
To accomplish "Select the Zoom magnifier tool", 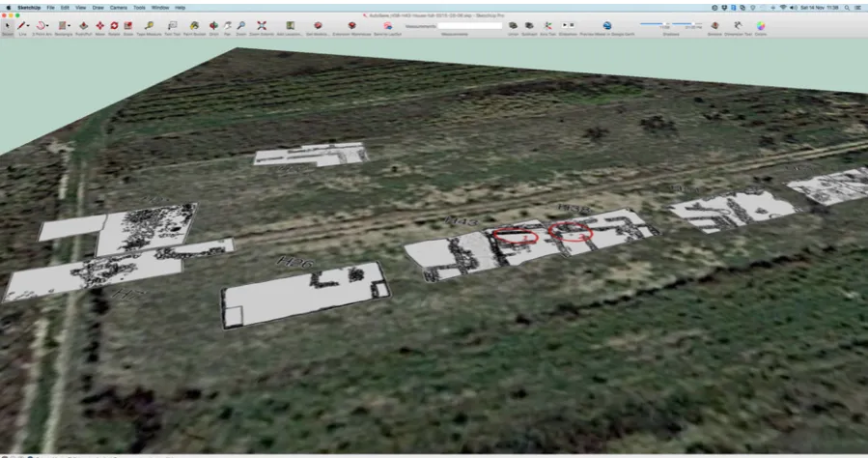I will (241, 25).
